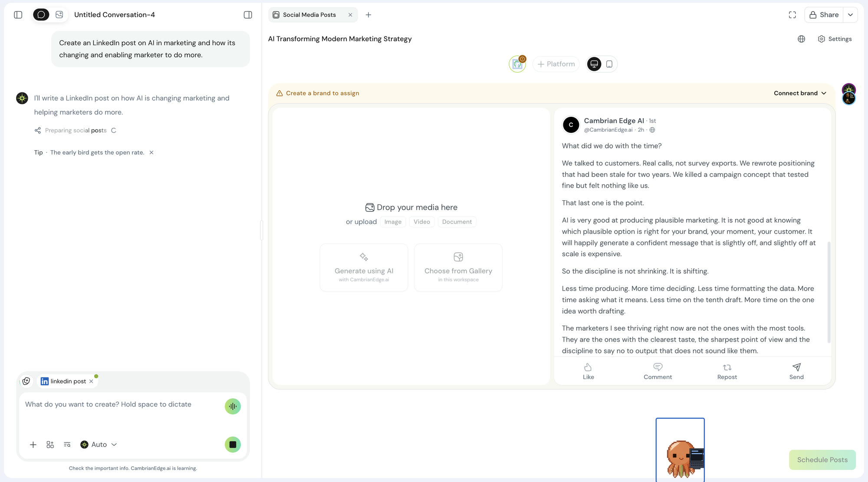The height and width of the screenshot is (482, 868).
Task: Toggle the right panel layout icon
Action: tap(248, 15)
